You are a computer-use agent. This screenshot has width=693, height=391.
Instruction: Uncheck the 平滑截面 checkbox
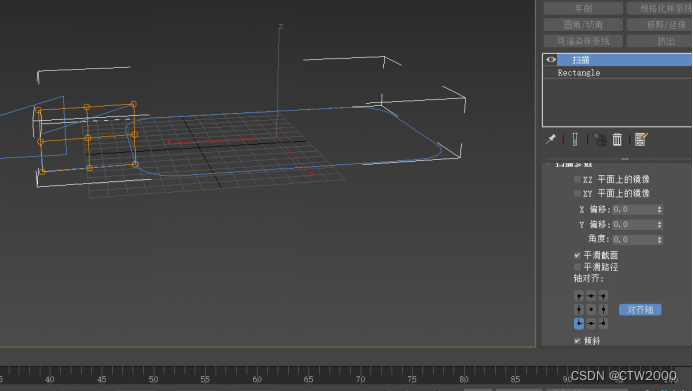[577, 255]
